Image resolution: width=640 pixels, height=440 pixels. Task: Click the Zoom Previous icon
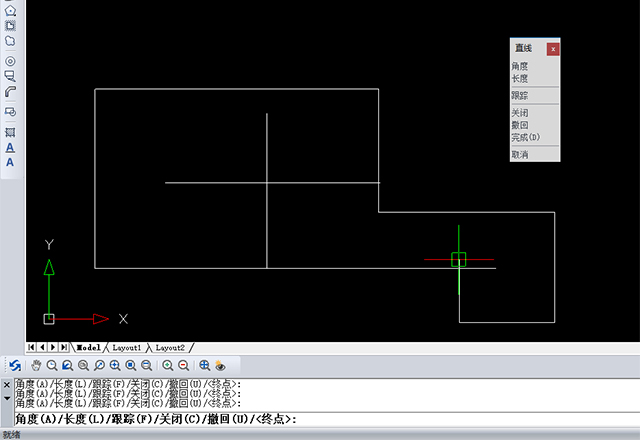68,365
